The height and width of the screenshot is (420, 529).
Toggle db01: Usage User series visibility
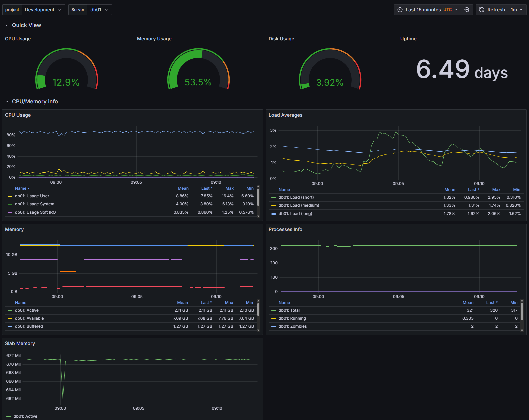click(x=32, y=196)
